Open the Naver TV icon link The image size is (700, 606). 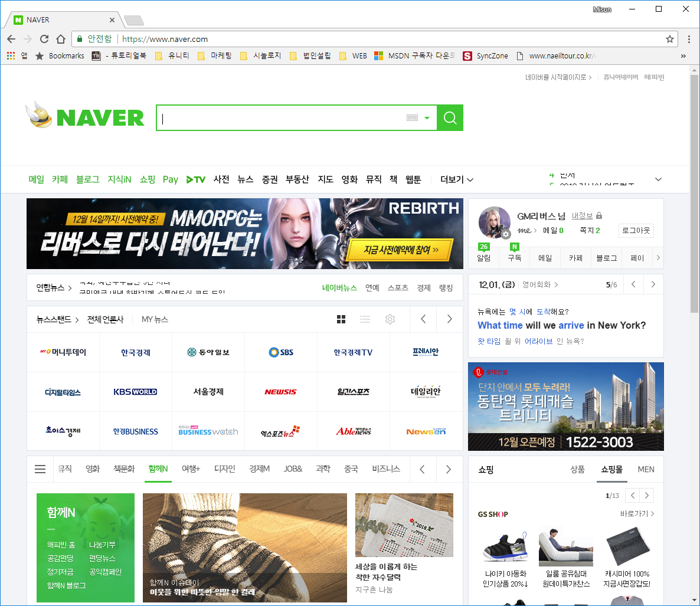[x=196, y=179]
